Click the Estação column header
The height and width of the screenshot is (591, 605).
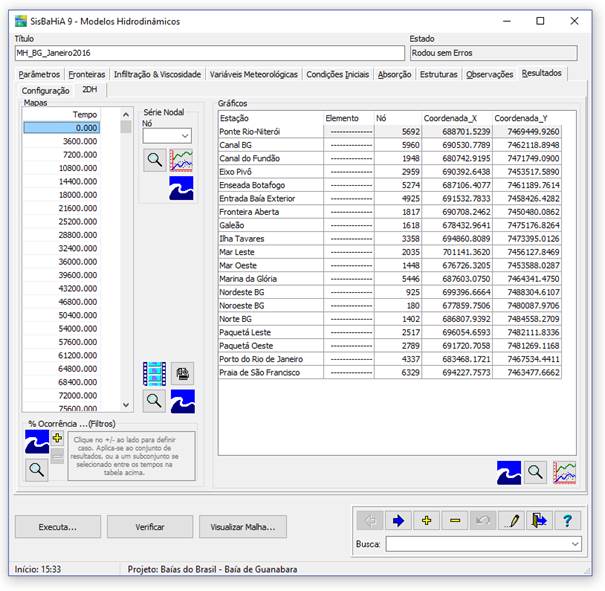point(271,118)
